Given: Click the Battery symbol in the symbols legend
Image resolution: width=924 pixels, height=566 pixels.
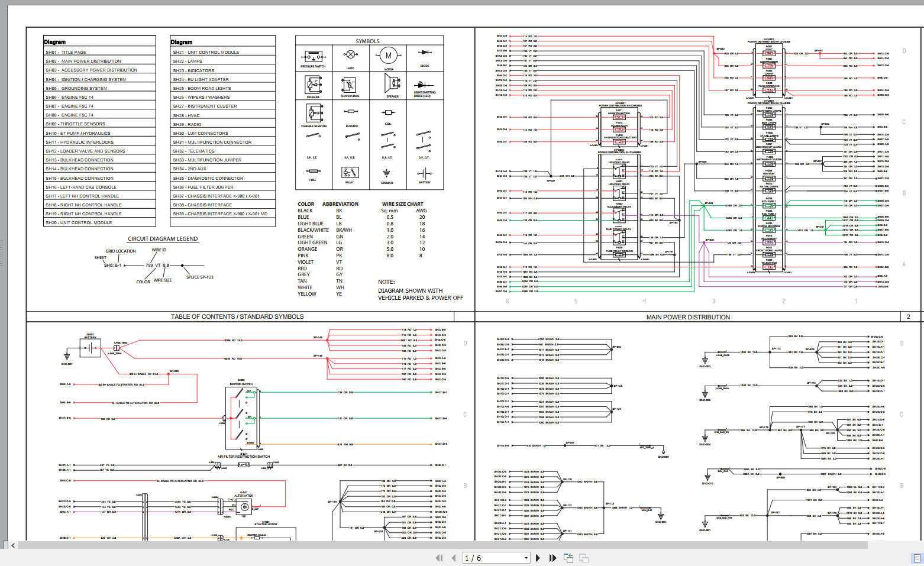Looking at the screenshot, I should (425, 174).
